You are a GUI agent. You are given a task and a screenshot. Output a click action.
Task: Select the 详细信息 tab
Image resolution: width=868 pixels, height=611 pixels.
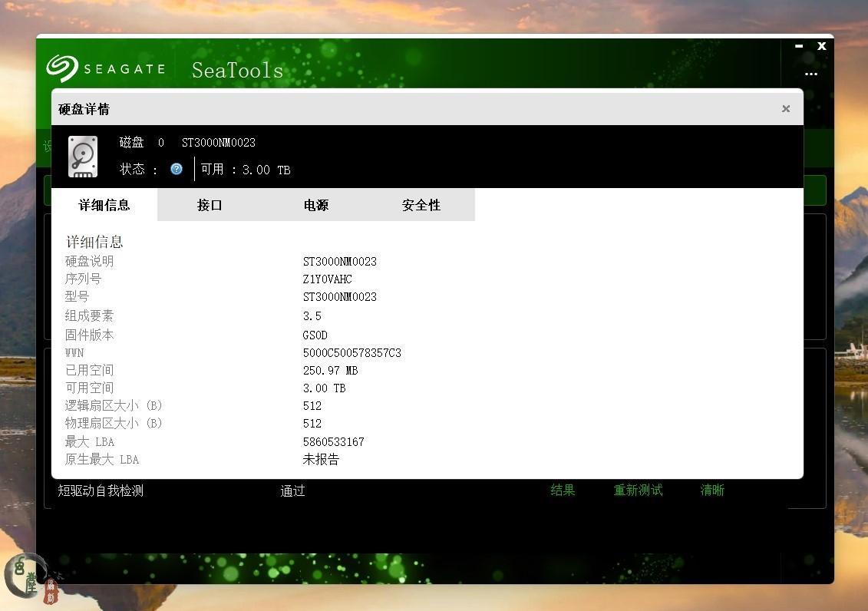pyautogui.click(x=104, y=205)
